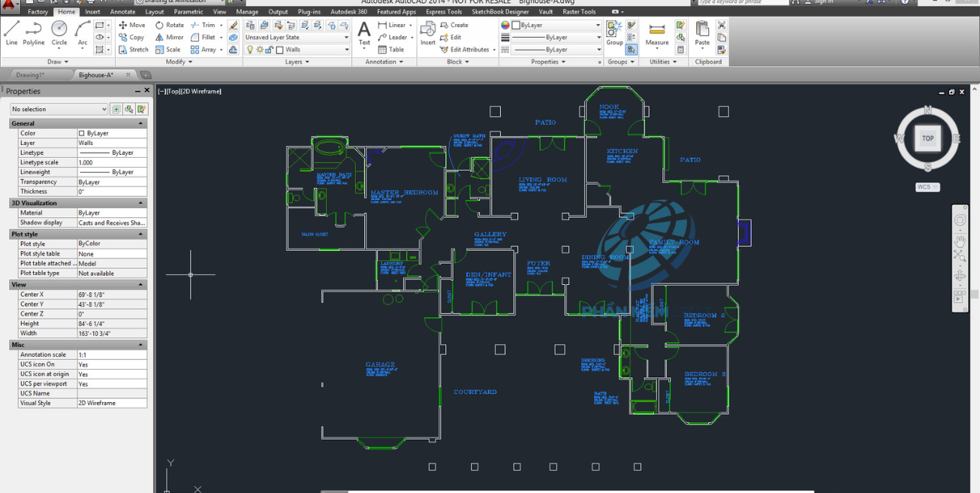This screenshot has width=980, height=493.
Task: Open the ByLayer object color dropdown
Action: tap(557, 25)
